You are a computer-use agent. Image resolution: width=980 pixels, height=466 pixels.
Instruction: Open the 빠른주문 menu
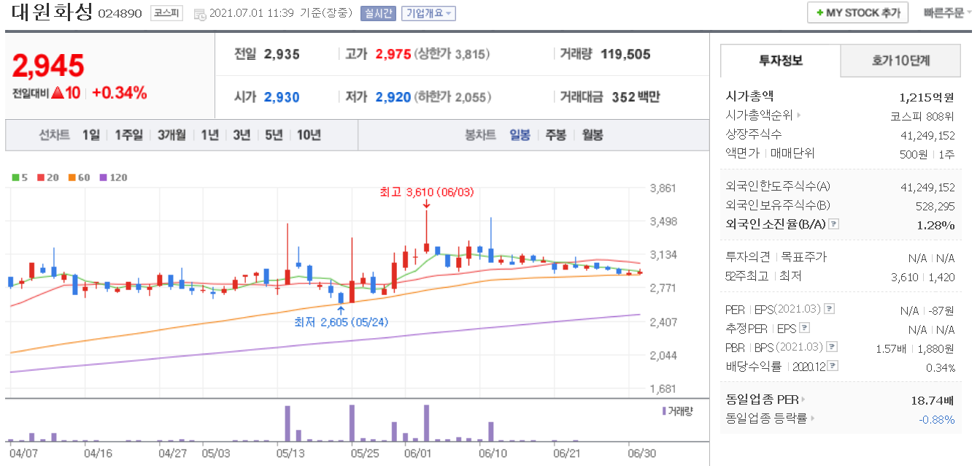[947, 13]
